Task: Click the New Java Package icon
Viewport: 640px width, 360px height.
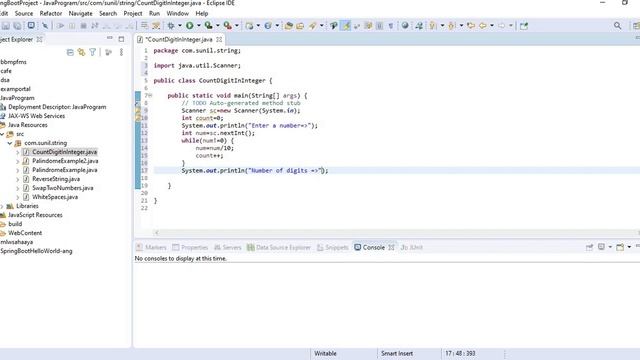Action: [249, 26]
